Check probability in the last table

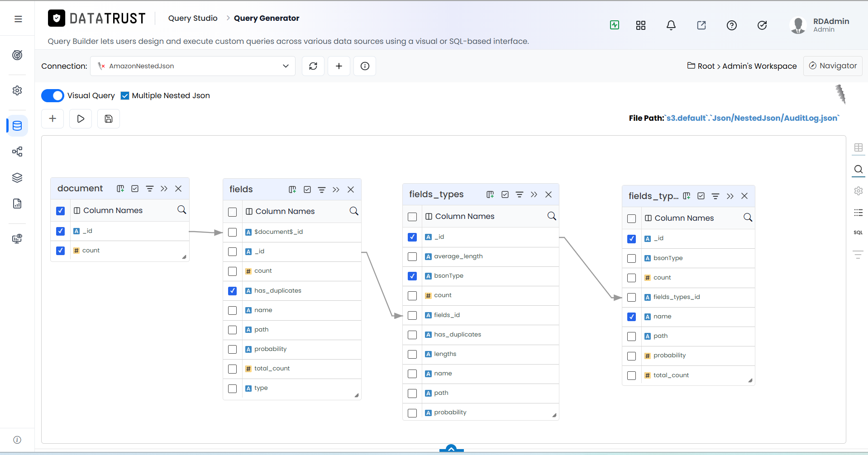(632, 356)
